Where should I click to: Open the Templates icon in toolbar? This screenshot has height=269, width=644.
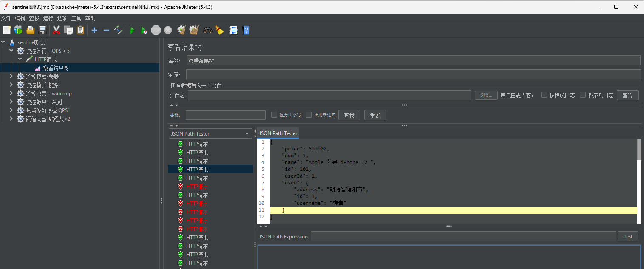[x=18, y=30]
